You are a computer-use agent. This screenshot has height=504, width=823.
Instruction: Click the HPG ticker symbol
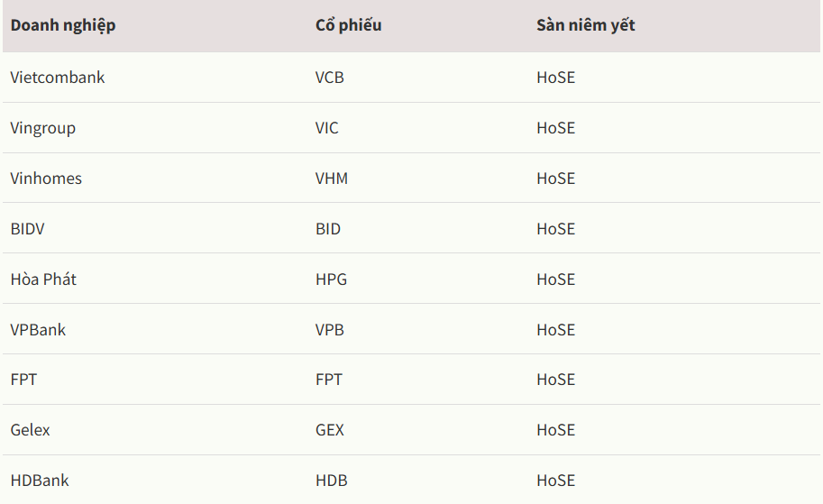click(331, 279)
